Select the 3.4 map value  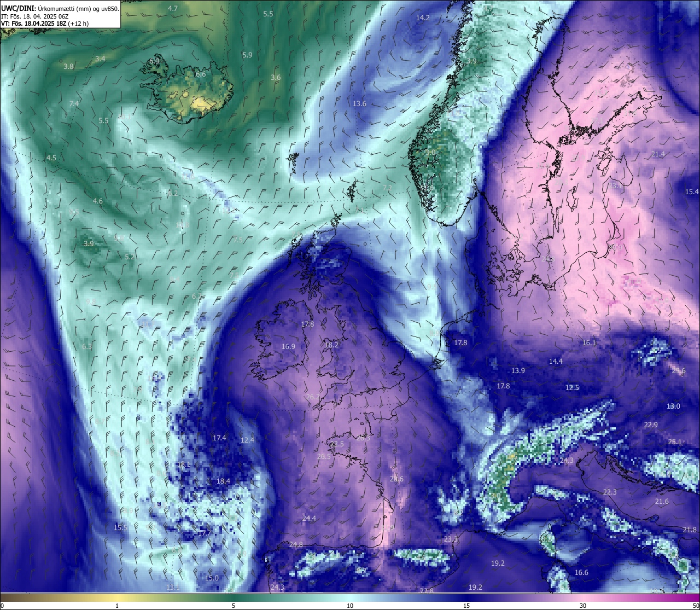click(x=100, y=59)
